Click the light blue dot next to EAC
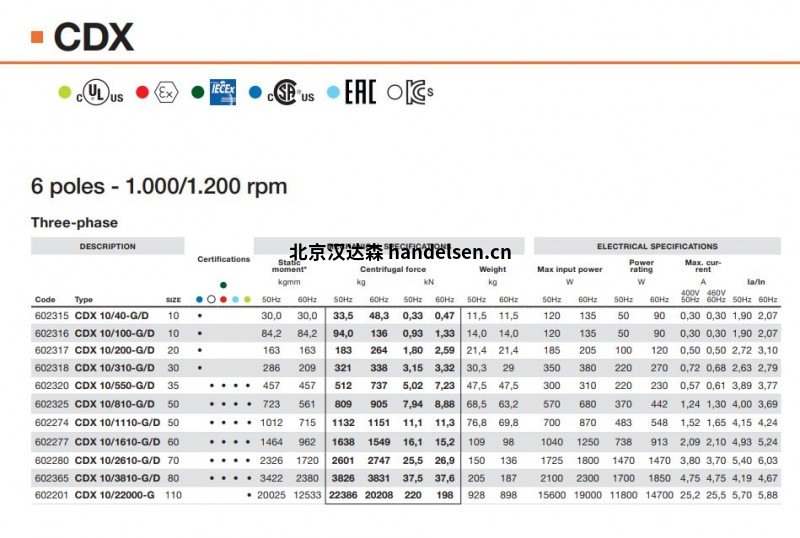This screenshot has height=538, width=800. tap(333, 92)
